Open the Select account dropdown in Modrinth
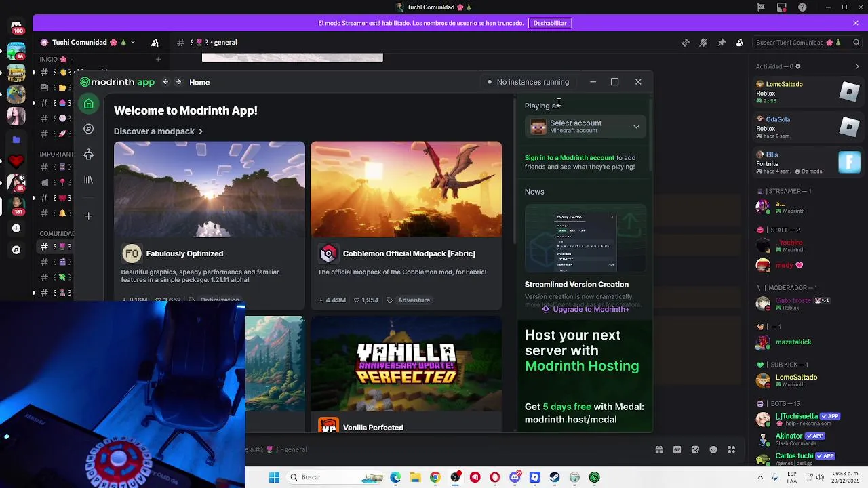 (585, 126)
